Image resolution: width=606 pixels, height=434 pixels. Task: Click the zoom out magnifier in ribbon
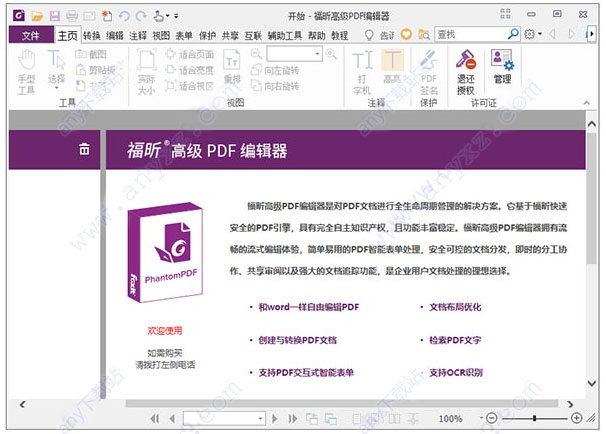[256, 54]
